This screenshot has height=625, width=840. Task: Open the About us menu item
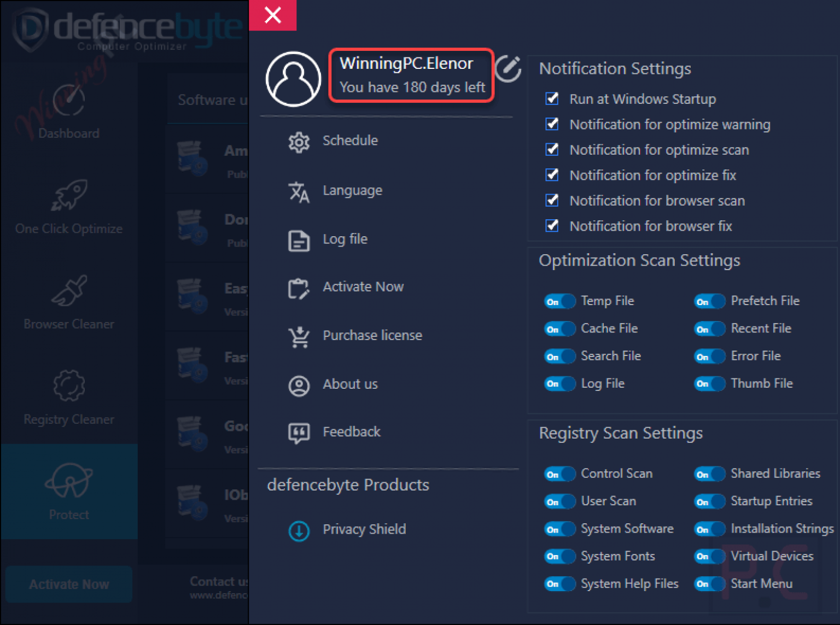(350, 384)
